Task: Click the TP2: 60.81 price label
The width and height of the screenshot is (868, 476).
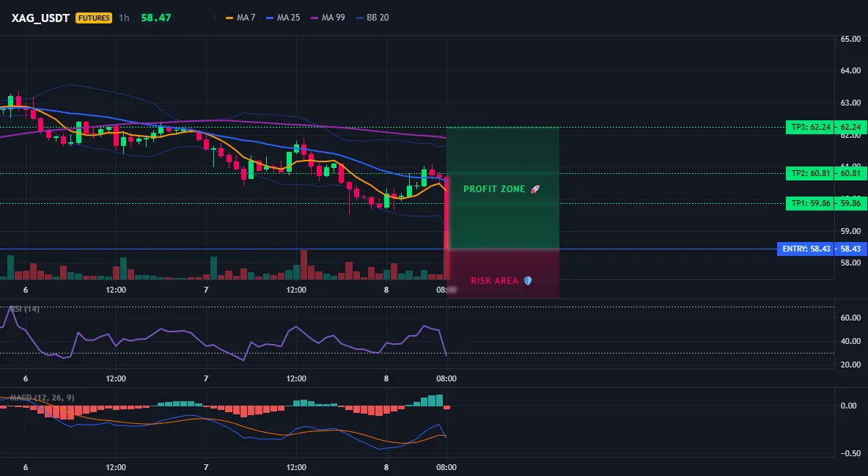Action: pyautogui.click(x=810, y=173)
